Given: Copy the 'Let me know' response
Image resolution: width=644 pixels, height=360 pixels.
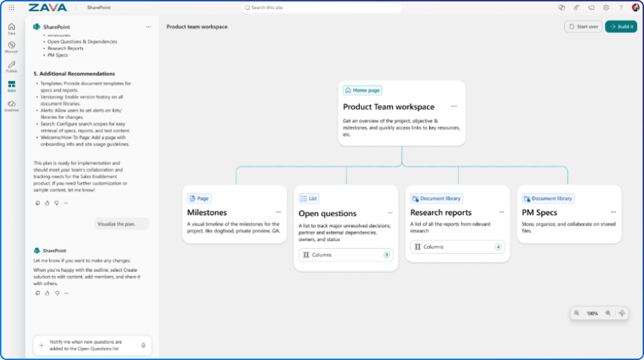Looking at the screenshot, I should coord(37,293).
